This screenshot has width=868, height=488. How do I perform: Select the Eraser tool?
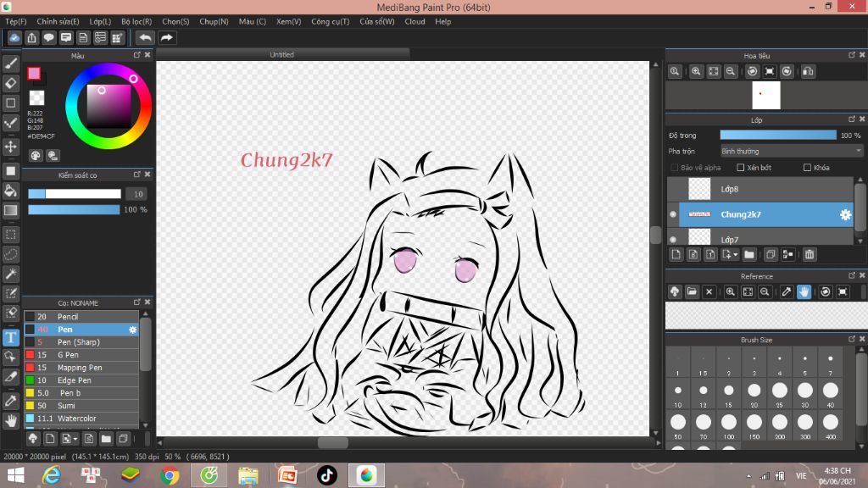tap(10, 84)
